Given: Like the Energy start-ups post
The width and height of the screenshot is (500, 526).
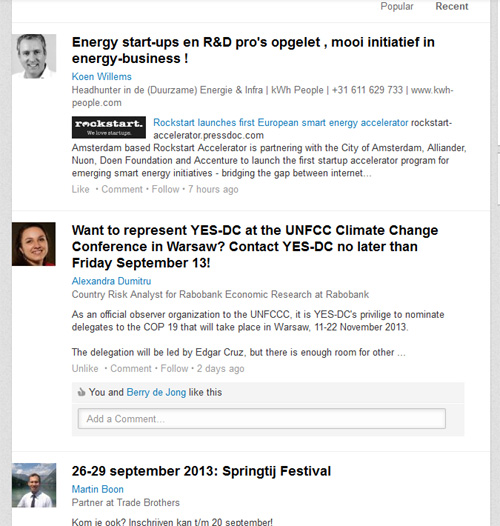Looking at the screenshot, I should pyautogui.click(x=81, y=190).
